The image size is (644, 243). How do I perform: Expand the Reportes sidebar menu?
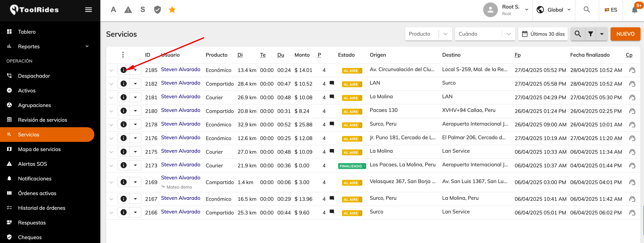pyautogui.click(x=47, y=46)
